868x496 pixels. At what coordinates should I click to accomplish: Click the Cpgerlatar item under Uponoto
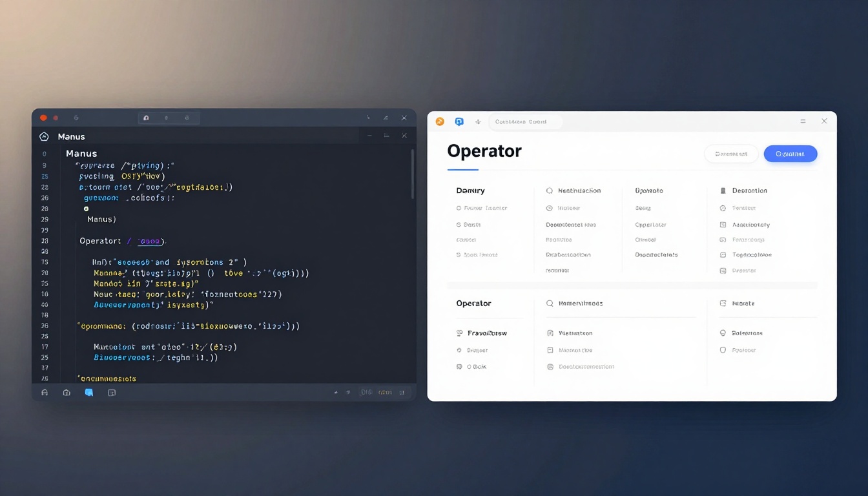650,225
